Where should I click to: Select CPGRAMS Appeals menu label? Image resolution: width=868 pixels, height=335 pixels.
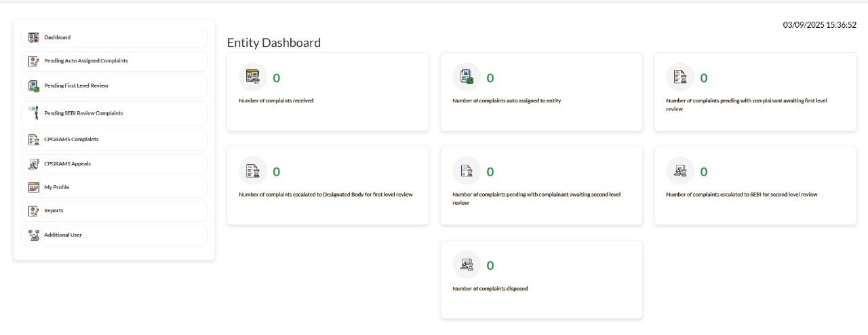click(67, 163)
